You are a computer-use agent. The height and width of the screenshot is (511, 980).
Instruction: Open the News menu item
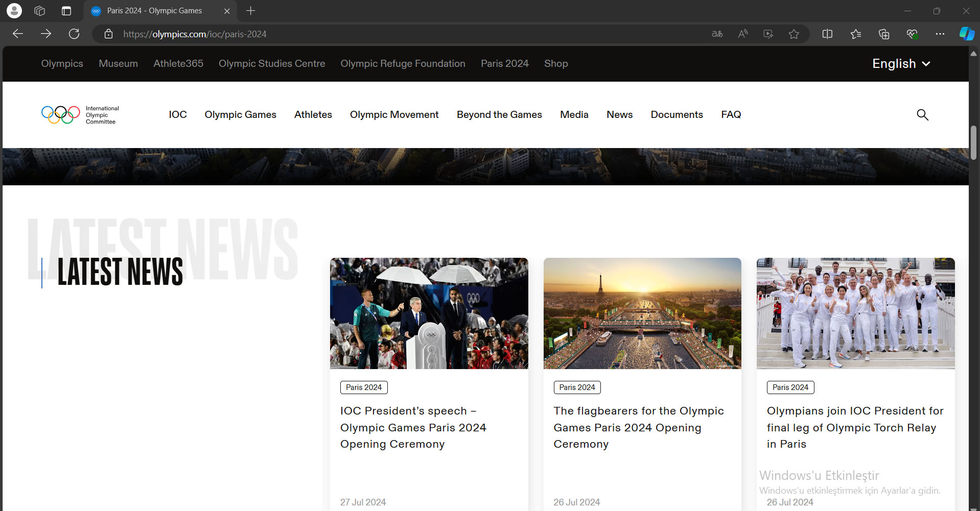click(620, 115)
